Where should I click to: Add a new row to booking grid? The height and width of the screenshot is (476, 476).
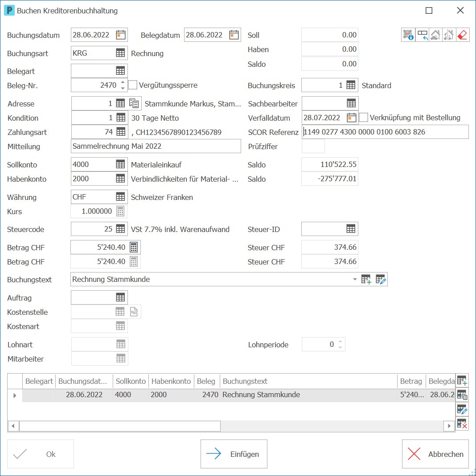click(x=462, y=381)
